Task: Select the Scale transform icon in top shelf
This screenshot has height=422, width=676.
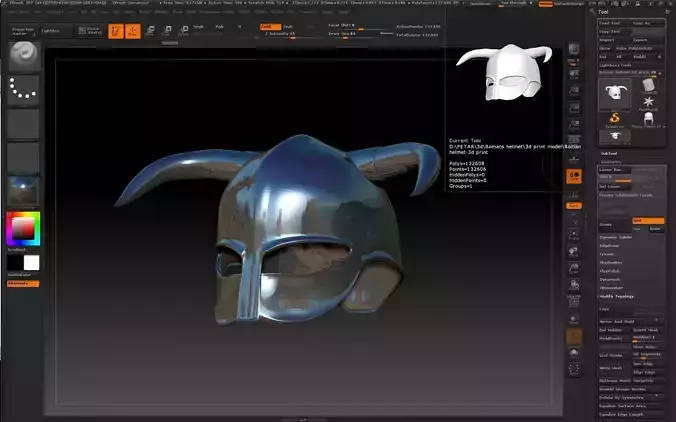Action: click(x=167, y=31)
